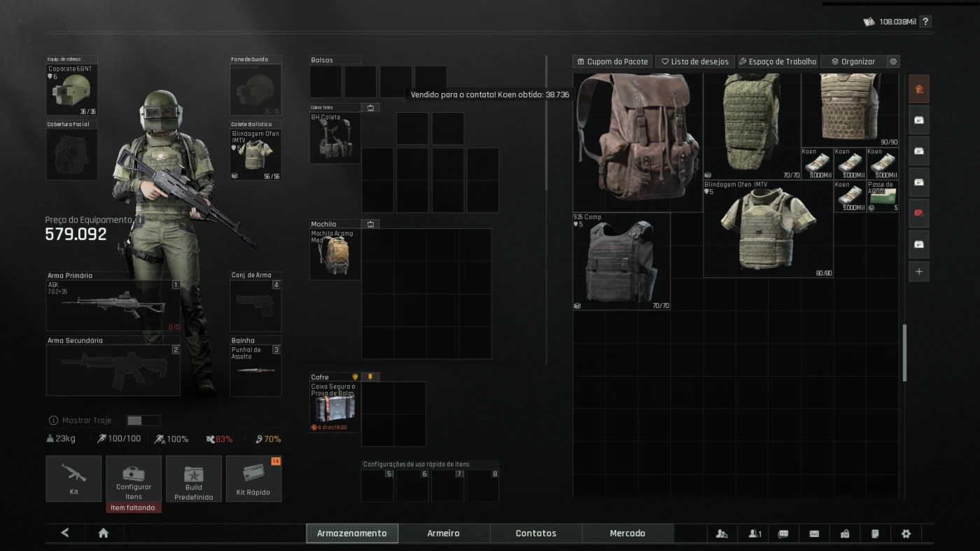This screenshot has width=980, height=551.
Task: Switch to the Contatos tab
Action: (x=536, y=533)
